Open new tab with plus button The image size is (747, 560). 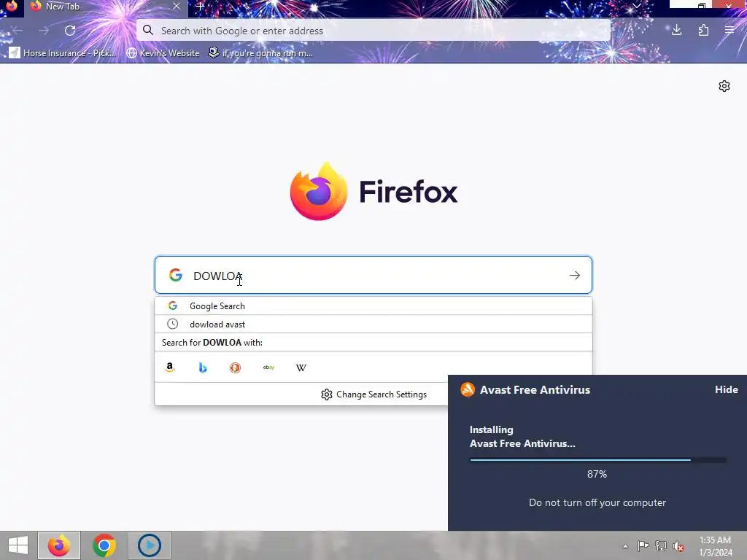[x=200, y=7]
